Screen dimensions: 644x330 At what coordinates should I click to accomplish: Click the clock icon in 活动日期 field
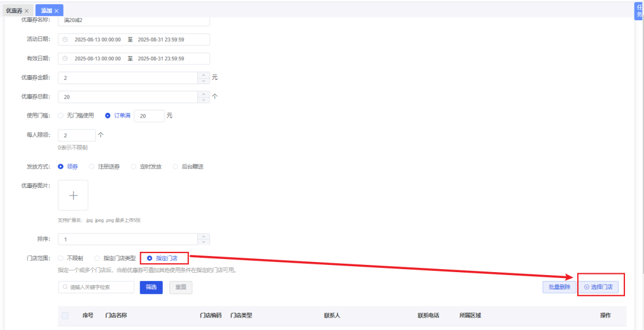coord(65,39)
